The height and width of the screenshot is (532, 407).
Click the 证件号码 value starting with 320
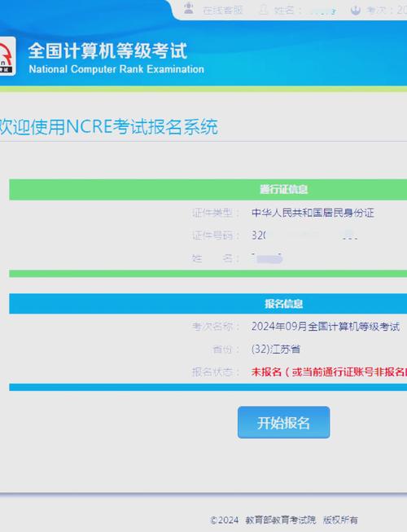coord(304,235)
